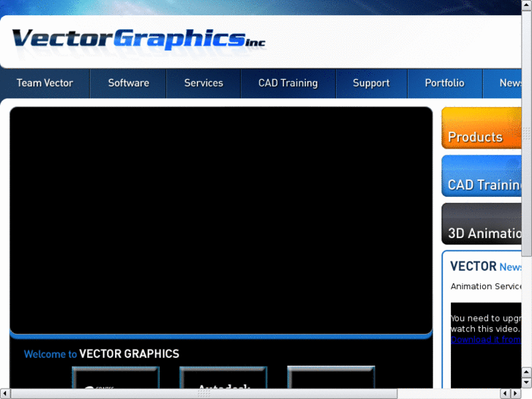Click the 'Animation Service' news text
The width and height of the screenshot is (532, 399).
click(x=486, y=286)
